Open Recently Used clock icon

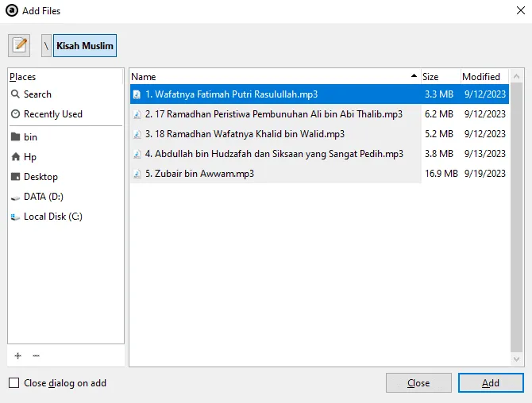(15, 114)
